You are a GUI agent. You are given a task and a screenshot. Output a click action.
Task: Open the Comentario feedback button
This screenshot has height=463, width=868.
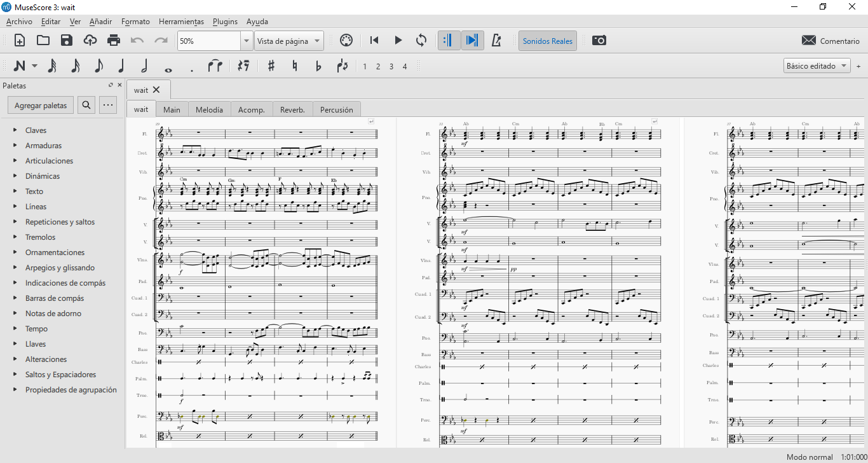831,41
